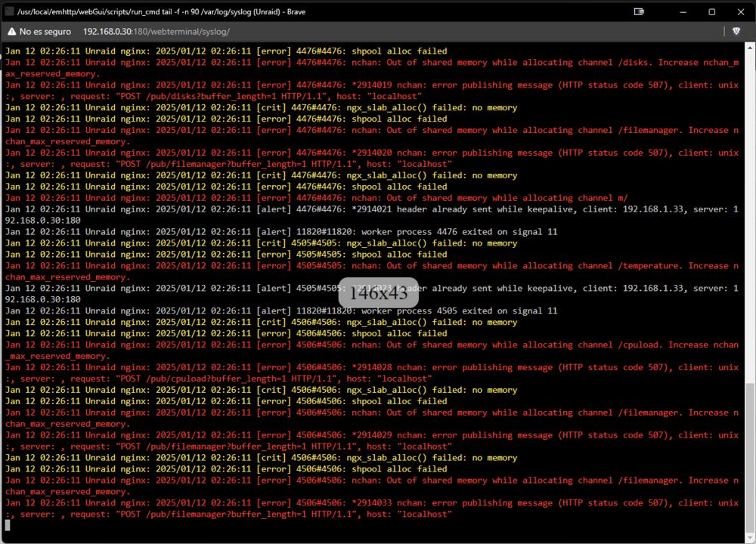Click the blinking terminal cursor block
The height and width of the screenshot is (544, 756).
point(8,525)
